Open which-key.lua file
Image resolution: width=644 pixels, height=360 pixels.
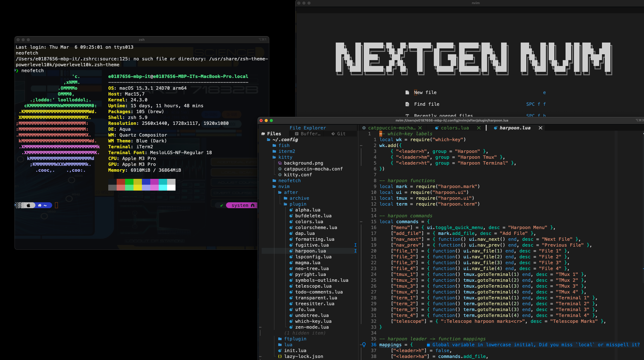pos(310,321)
